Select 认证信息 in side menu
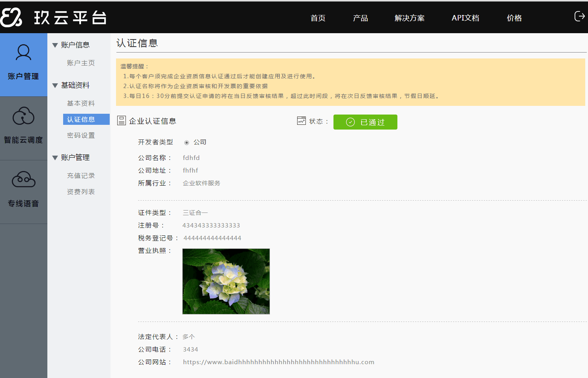The width and height of the screenshot is (588, 378). (86, 119)
